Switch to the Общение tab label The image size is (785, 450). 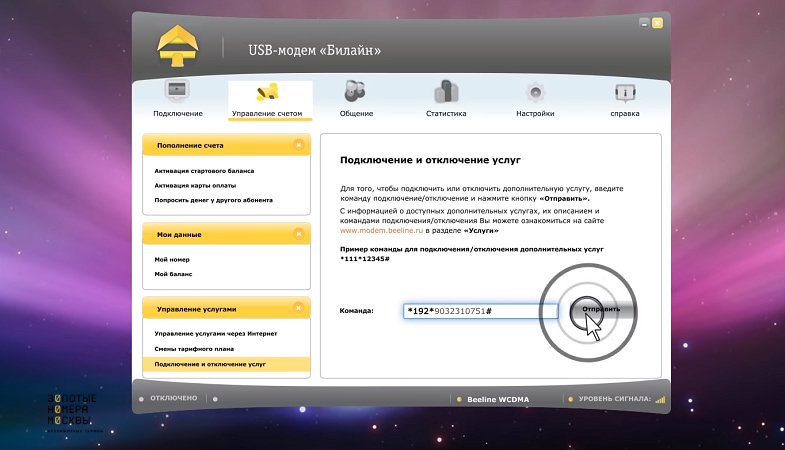(356, 114)
